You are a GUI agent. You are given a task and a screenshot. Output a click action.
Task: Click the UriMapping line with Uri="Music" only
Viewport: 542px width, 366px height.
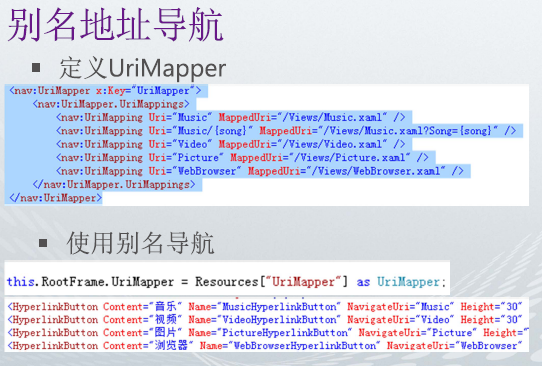click(x=231, y=118)
